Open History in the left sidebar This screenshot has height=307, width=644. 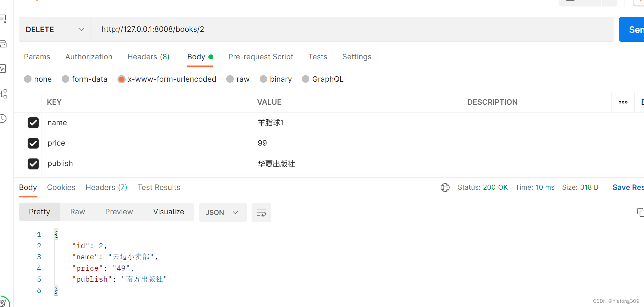tap(4, 118)
